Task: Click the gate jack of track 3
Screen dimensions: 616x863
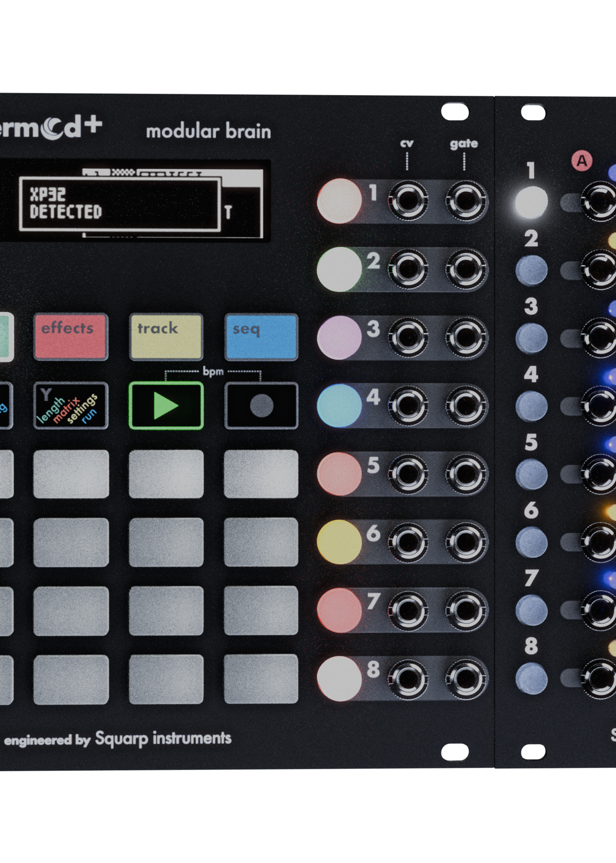Action: tap(466, 338)
